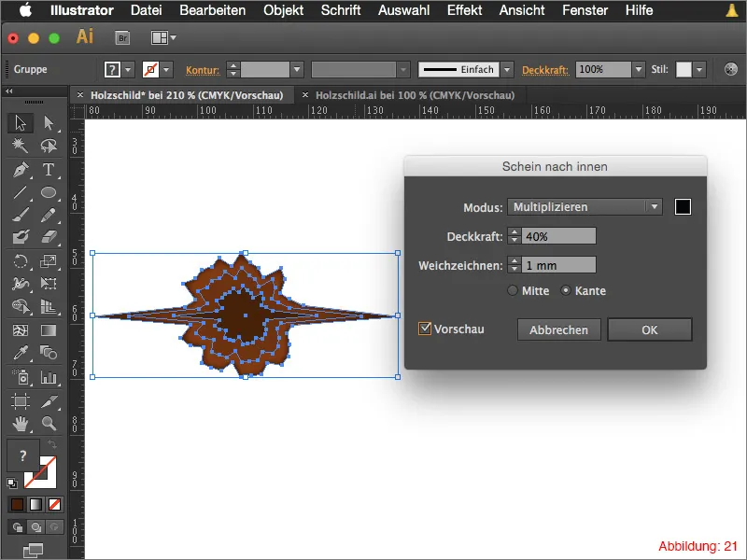The width and height of the screenshot is (747, 560).
Task: Select the Perspective Grid tool
Action: point(49,306)
